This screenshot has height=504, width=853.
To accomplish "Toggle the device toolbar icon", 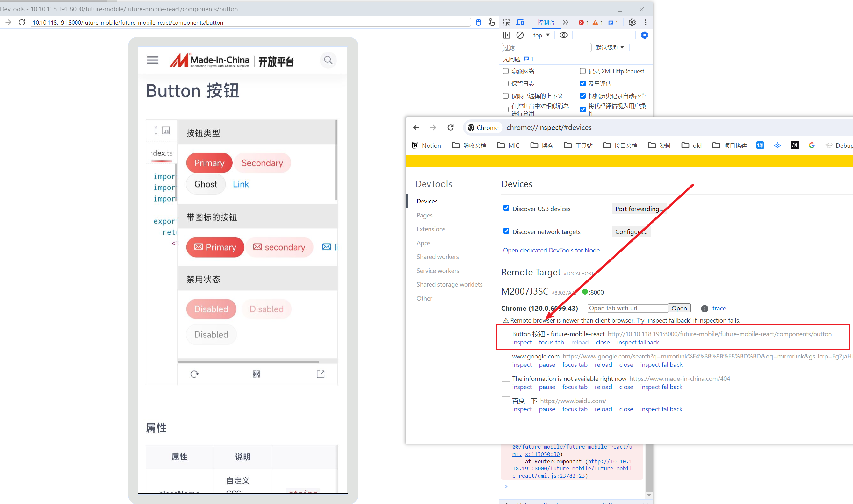I will [520, 22].
